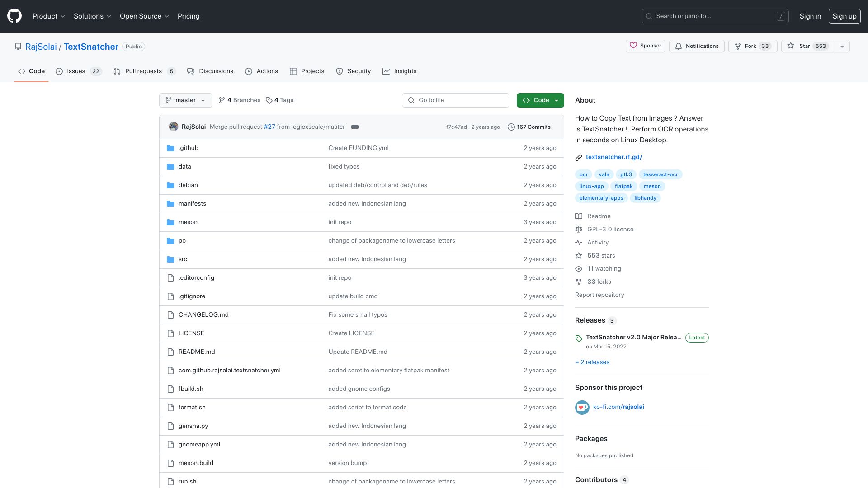
Task: Expand the Product menu
Action: [x=49, y=16]
